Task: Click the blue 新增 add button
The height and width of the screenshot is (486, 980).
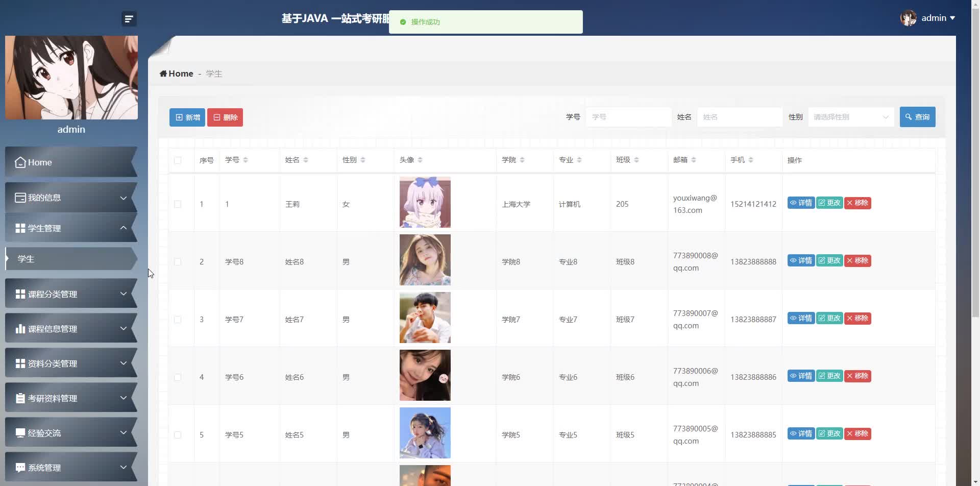Action: pyautogui.click(x=187, y=117)
